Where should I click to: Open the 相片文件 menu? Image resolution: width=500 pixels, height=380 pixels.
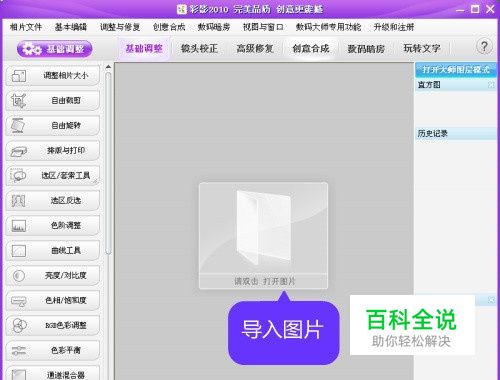26,27
